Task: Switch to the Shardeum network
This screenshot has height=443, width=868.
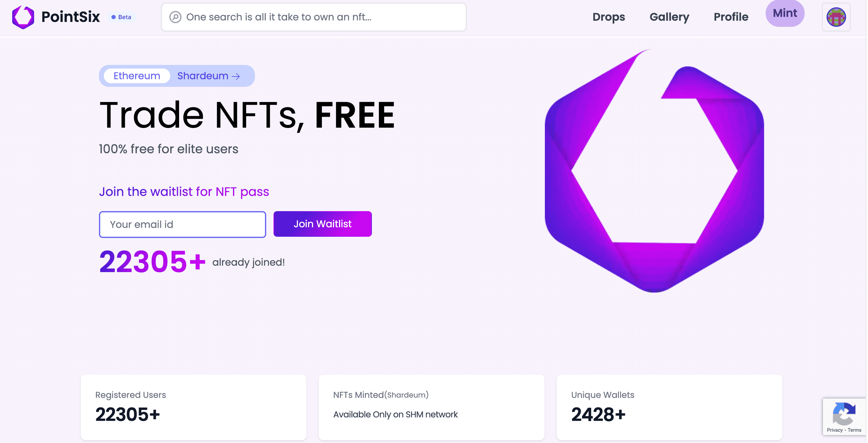Action: [209, 76]
